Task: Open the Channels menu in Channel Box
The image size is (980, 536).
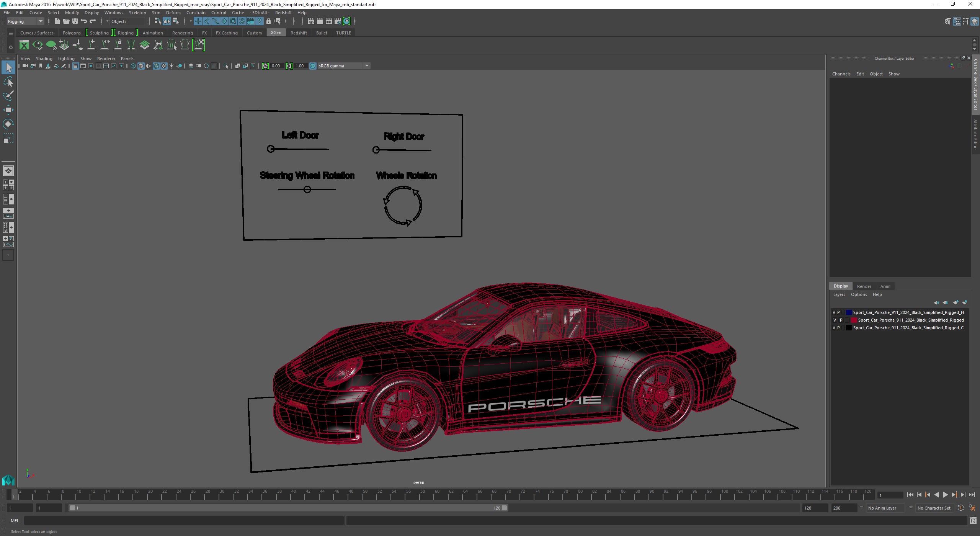Action: [x=841, y=74]
